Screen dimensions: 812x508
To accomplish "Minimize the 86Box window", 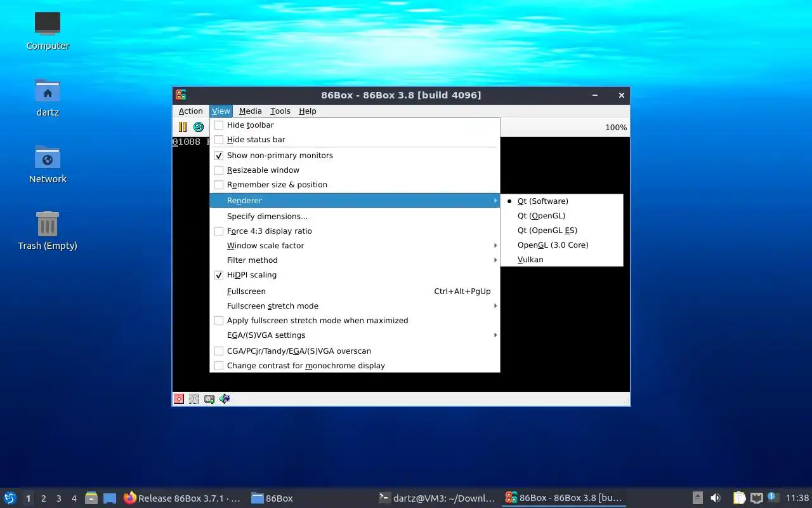I will coord(595,95).
